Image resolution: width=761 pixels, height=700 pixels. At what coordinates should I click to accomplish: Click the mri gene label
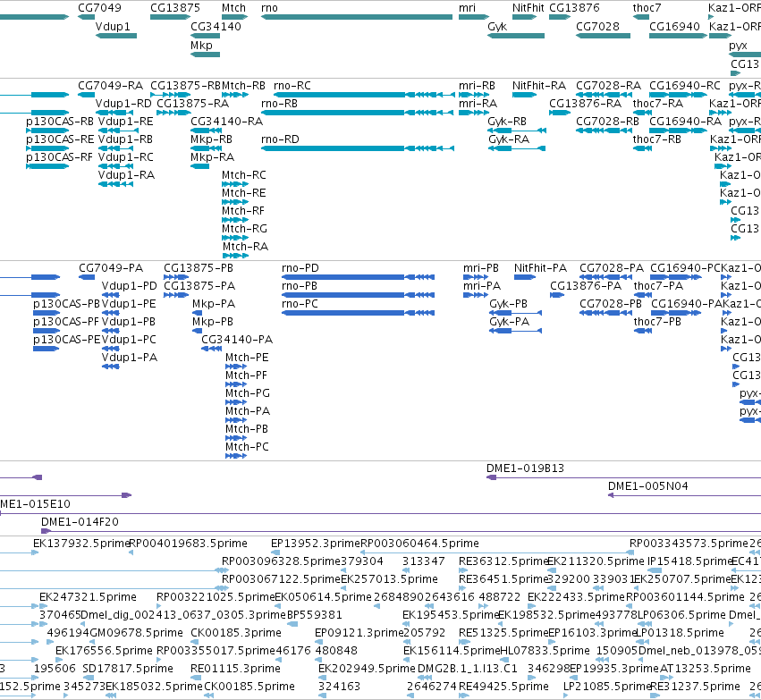pyautogui.click(x=468, y=8)
